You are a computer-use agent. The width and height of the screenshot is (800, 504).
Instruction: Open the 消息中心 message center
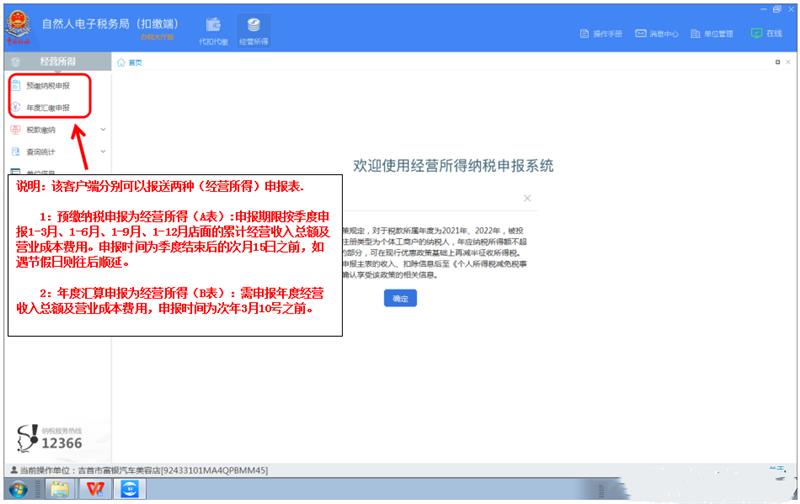[656, 34]
